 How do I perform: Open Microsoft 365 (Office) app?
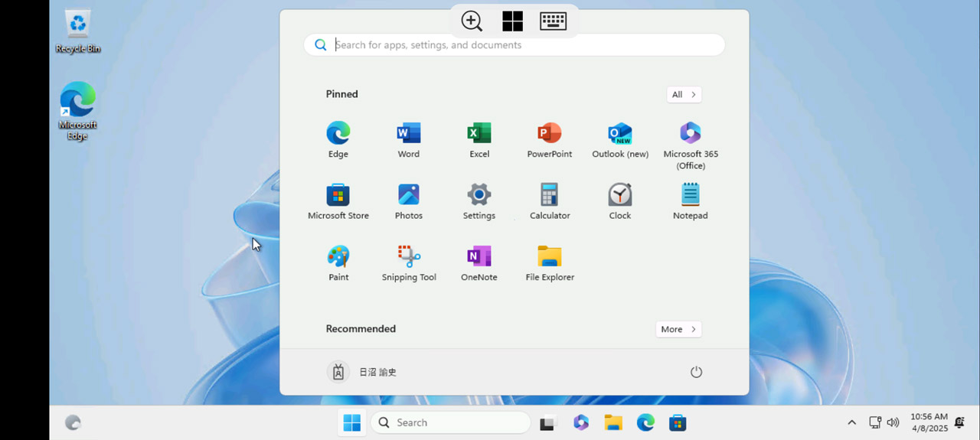pyautogui.click(x=691, y=145)
